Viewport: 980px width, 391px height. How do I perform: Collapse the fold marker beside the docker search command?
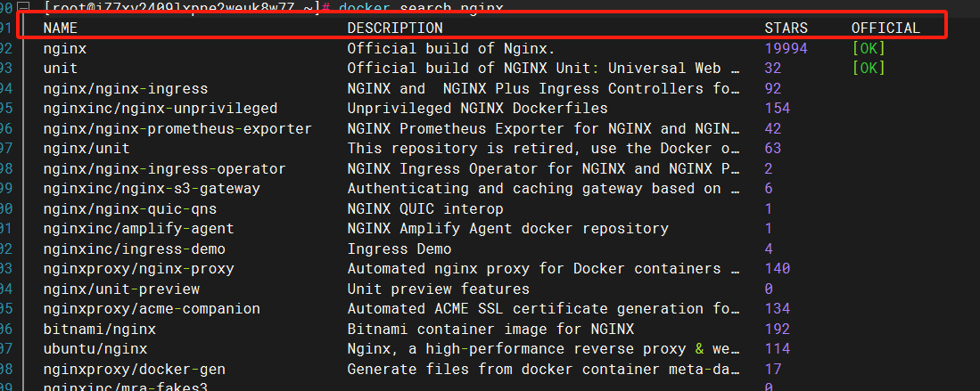click(26, 6)
